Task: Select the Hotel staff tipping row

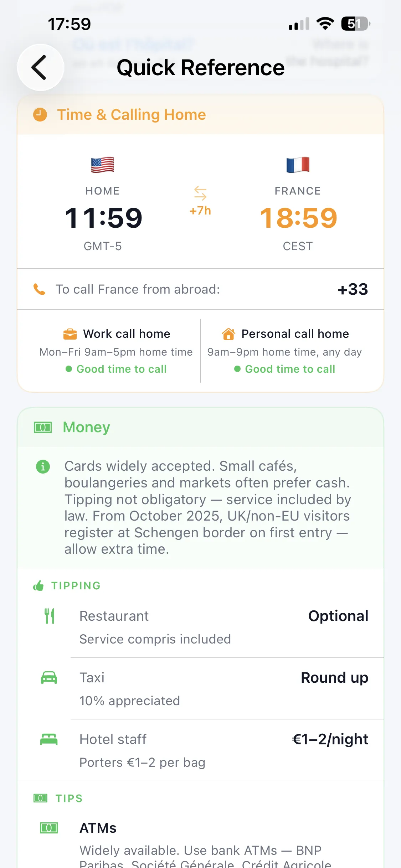Action: [x=201, y=750]
